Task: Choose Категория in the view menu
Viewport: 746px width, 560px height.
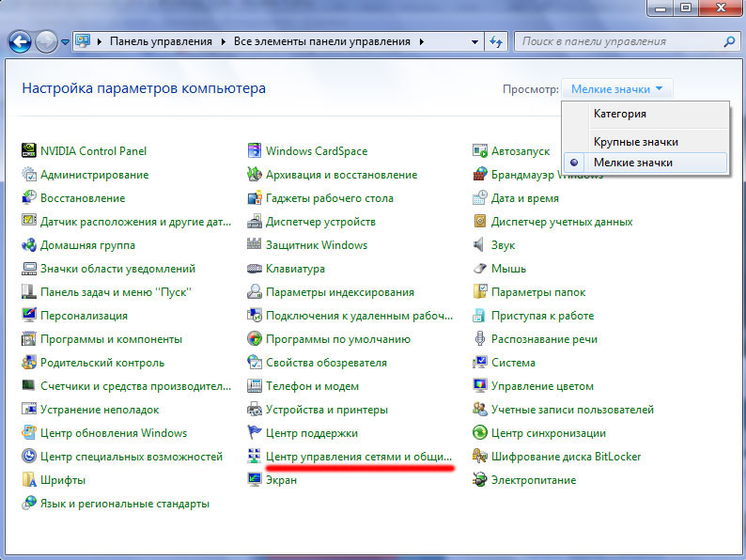Action: pos(620,114)
